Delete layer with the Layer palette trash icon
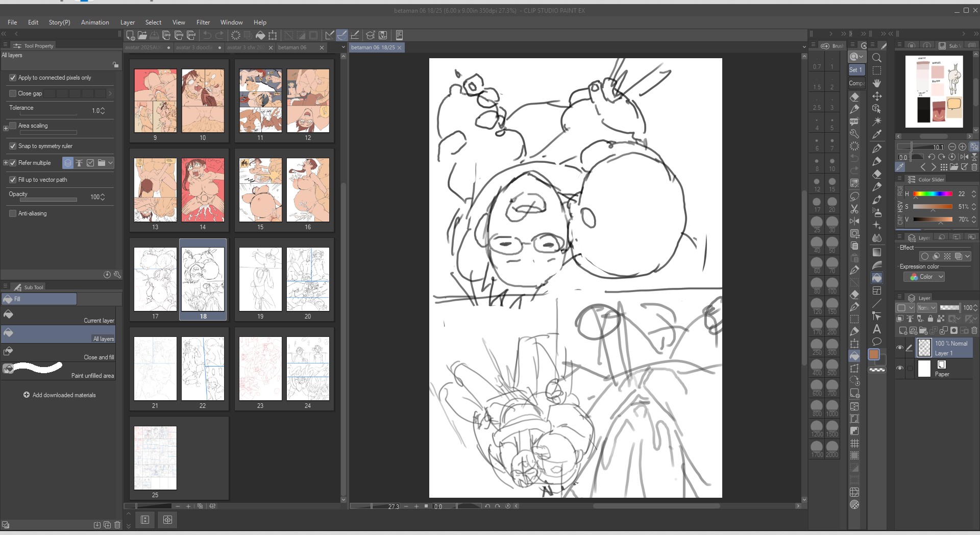 (974, 331)
